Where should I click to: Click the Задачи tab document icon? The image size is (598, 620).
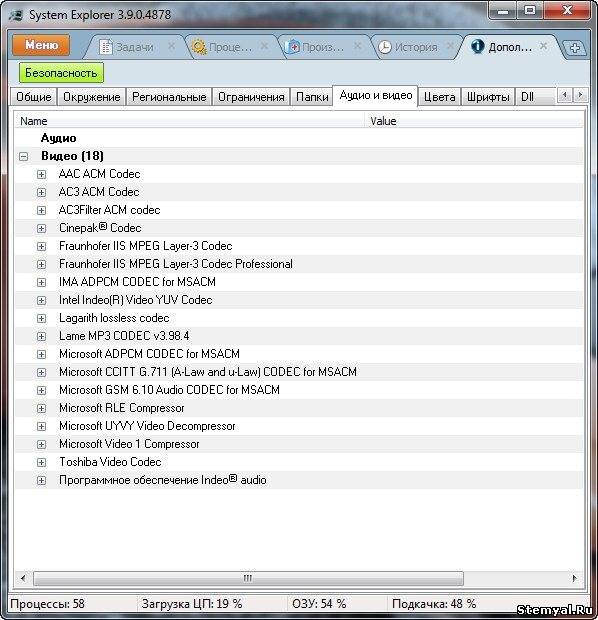tap(106, 47)
